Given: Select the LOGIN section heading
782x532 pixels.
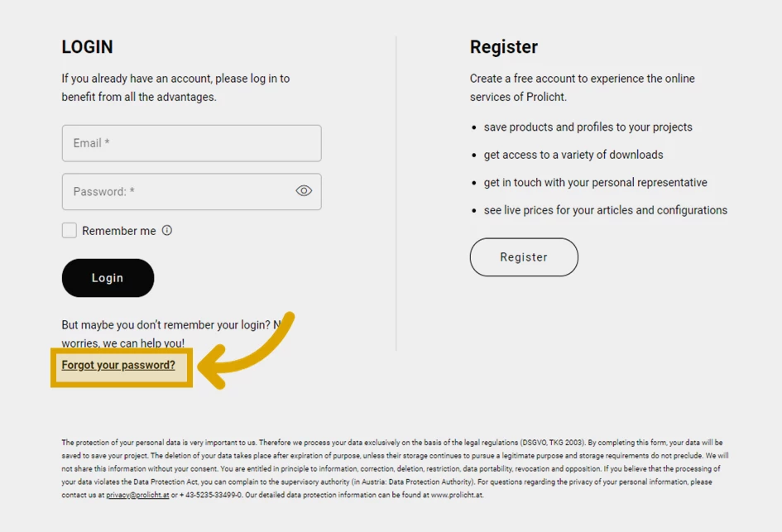Looking at the screenshot, I should tap(87, 47).
